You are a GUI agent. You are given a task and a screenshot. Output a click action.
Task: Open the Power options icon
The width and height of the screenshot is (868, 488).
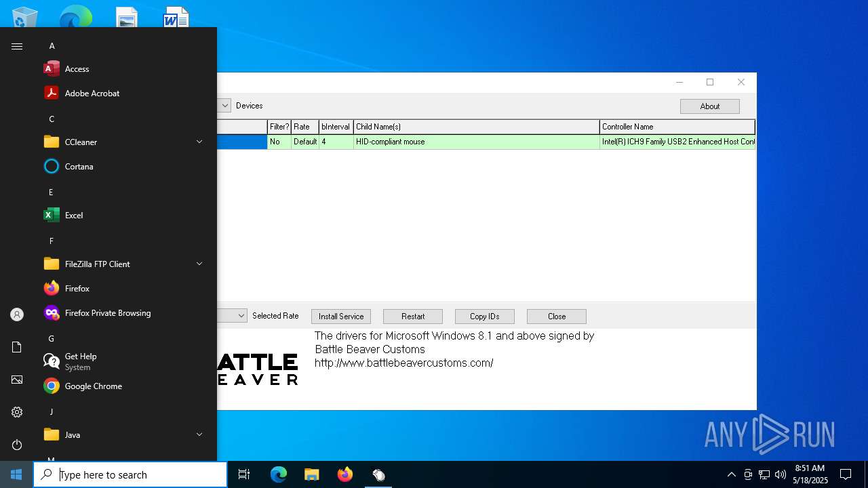coord(17,445)
